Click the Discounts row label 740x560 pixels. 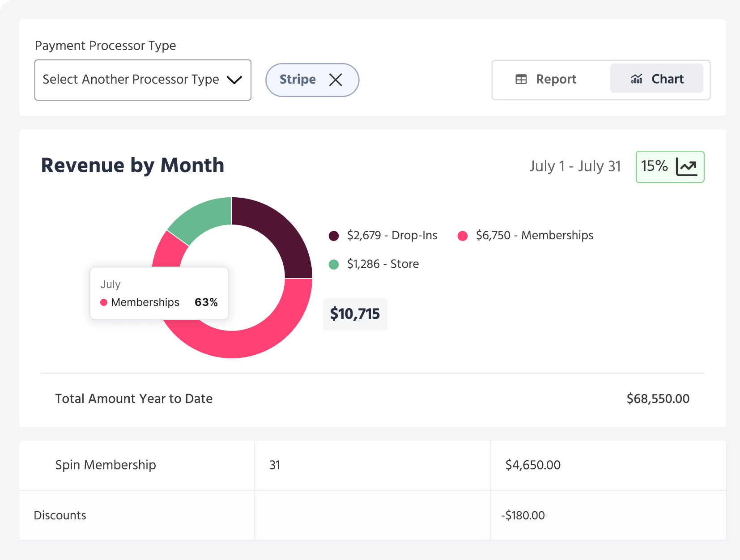click(60, 515)
